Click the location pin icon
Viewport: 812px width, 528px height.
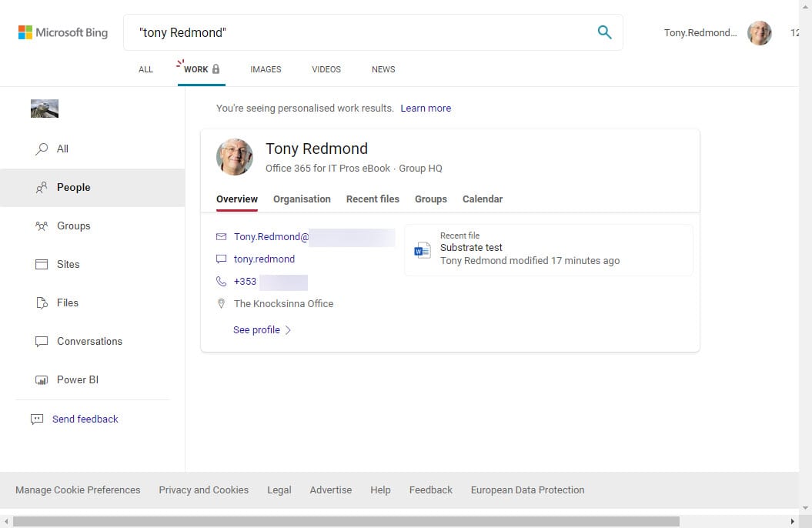click(221, 304)
